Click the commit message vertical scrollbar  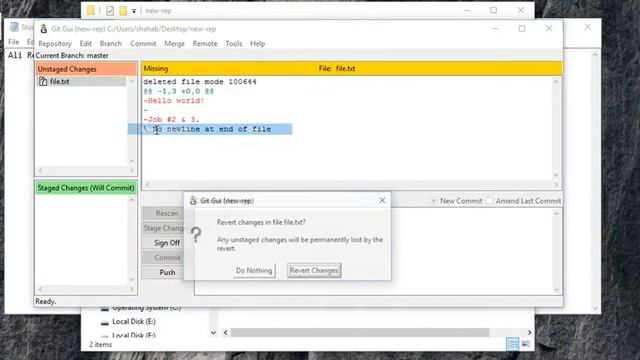pos(557,251)
